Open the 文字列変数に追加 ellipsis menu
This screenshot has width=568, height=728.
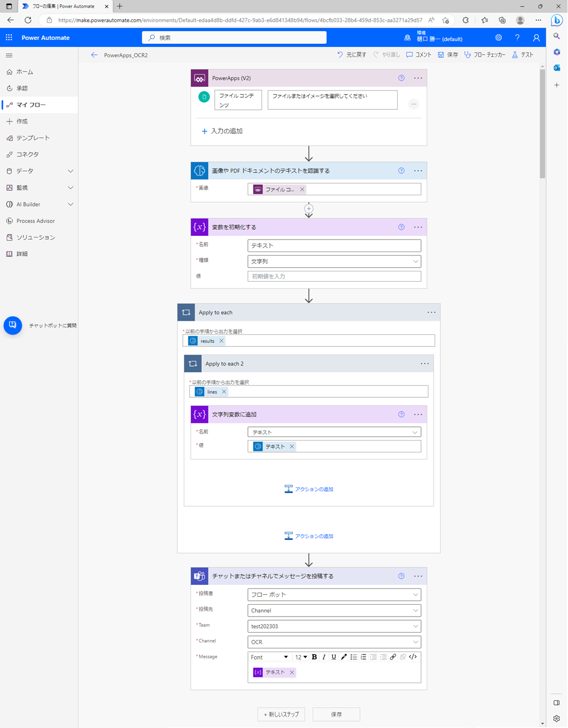tap(418, 415)
